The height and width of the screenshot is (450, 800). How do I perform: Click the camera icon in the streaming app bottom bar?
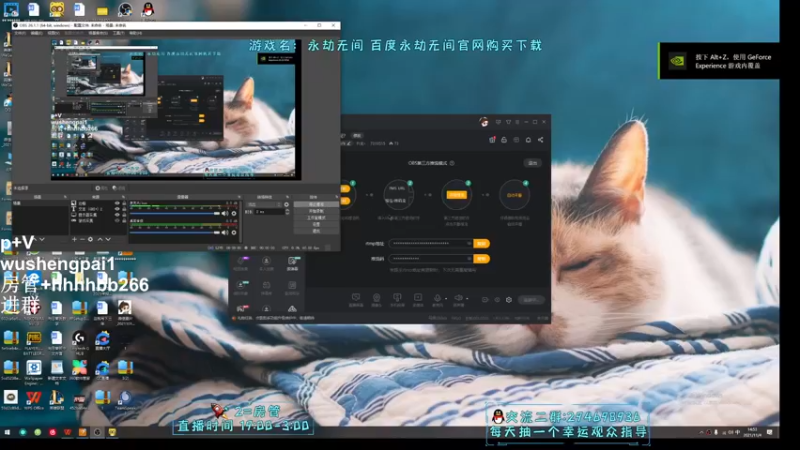(x=377, y=297)
